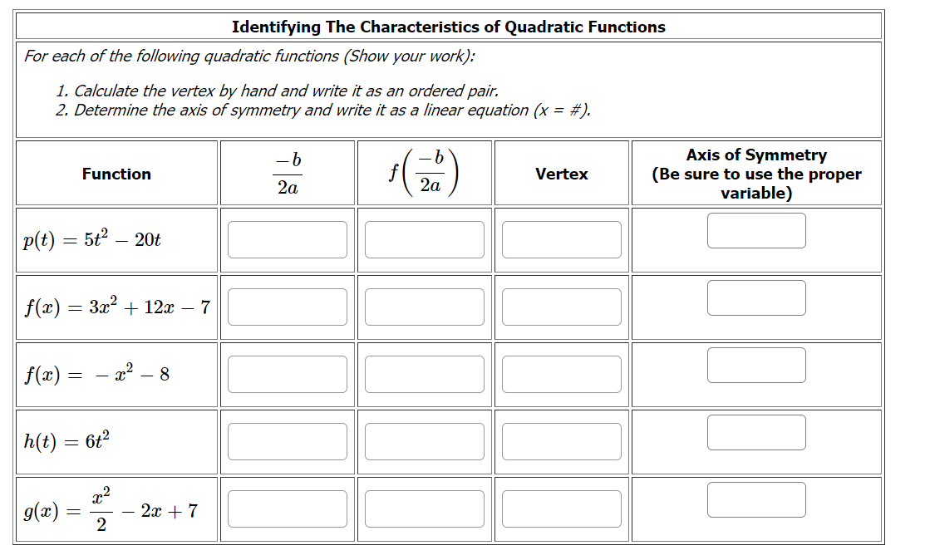The image size is (925, 560).
Task: Focus the Axis of Symmetry field for h(t) = 6t²
Action: pos(756,432)
